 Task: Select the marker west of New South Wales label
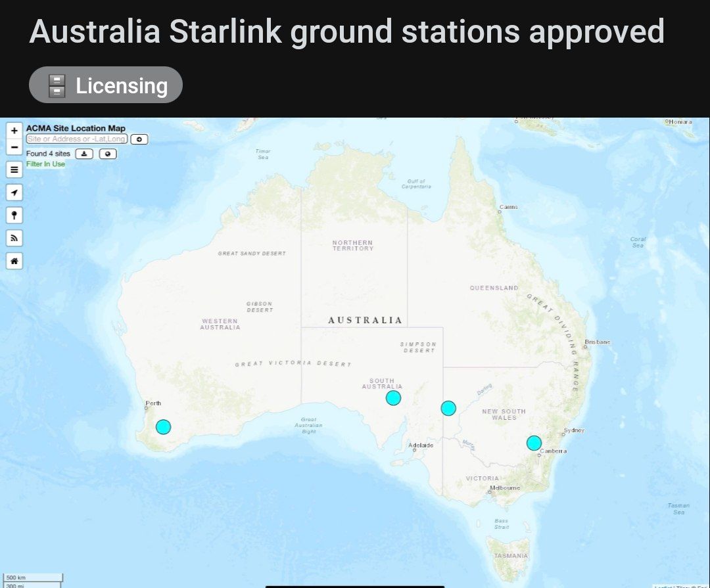(x=448, y=408)
